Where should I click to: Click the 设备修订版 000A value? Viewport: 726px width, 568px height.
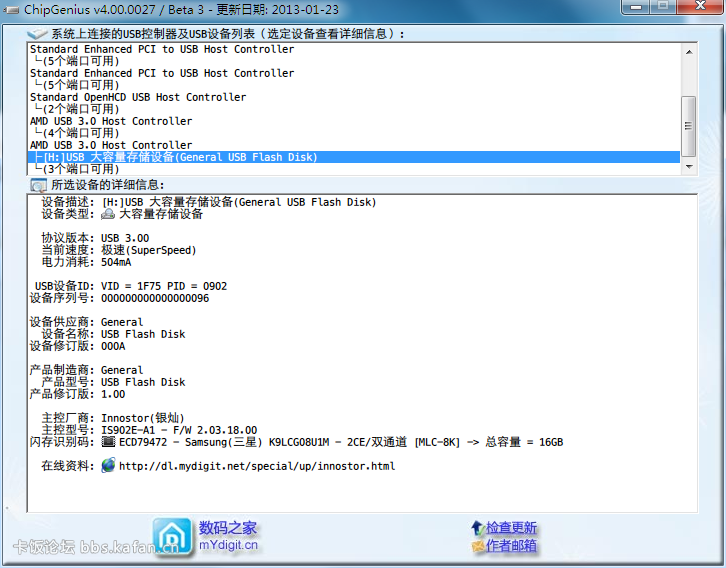pyautogui.click(x=113, y=346)
